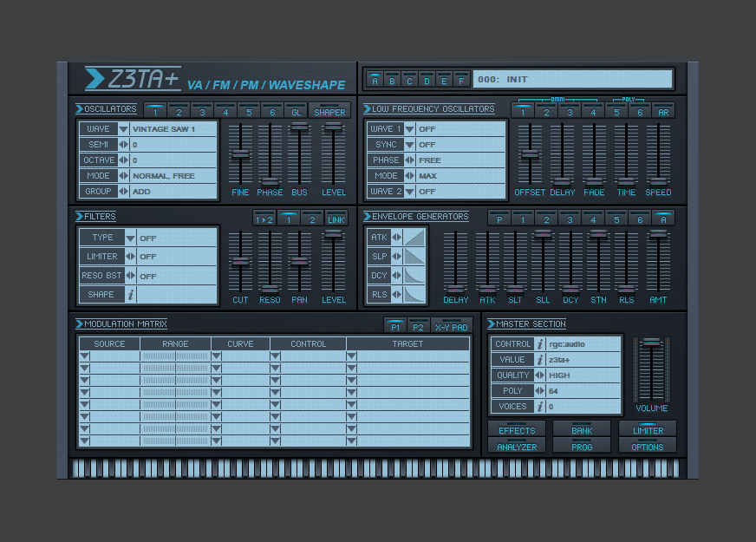Step the master POLY arrows
The width and height of the screenshot is (756, 542).
(539, 390)
